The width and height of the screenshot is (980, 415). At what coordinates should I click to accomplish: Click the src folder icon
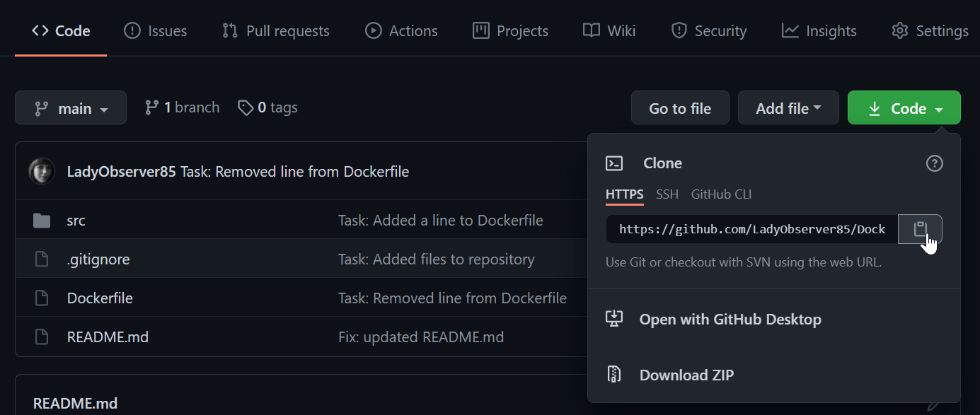(43, 220)
